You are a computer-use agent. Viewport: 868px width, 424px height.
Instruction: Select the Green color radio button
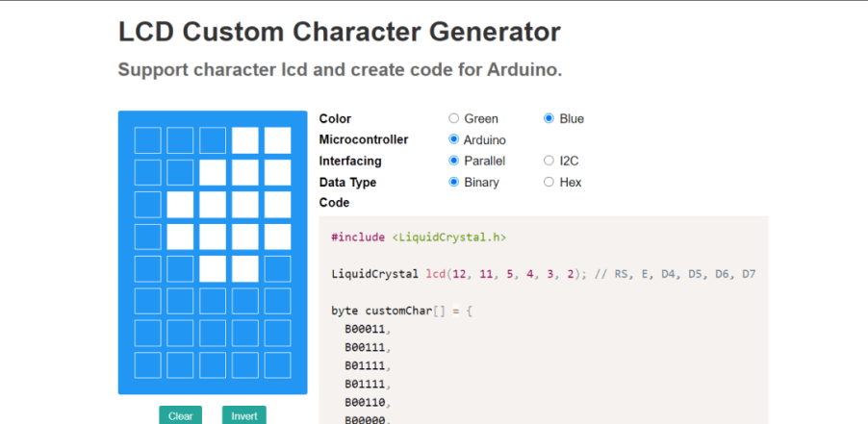[454, 119]
